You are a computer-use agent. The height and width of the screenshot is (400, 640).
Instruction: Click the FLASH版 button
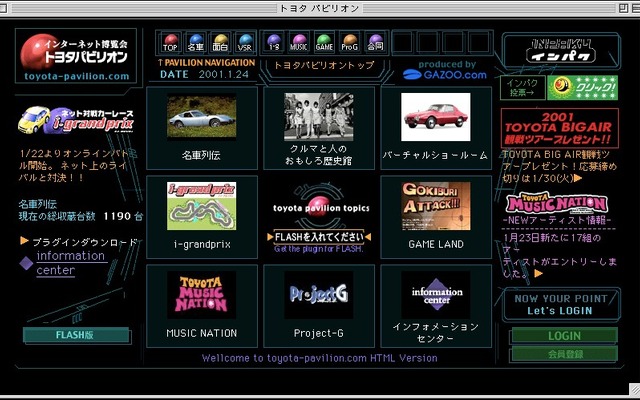tap(76, 335)
